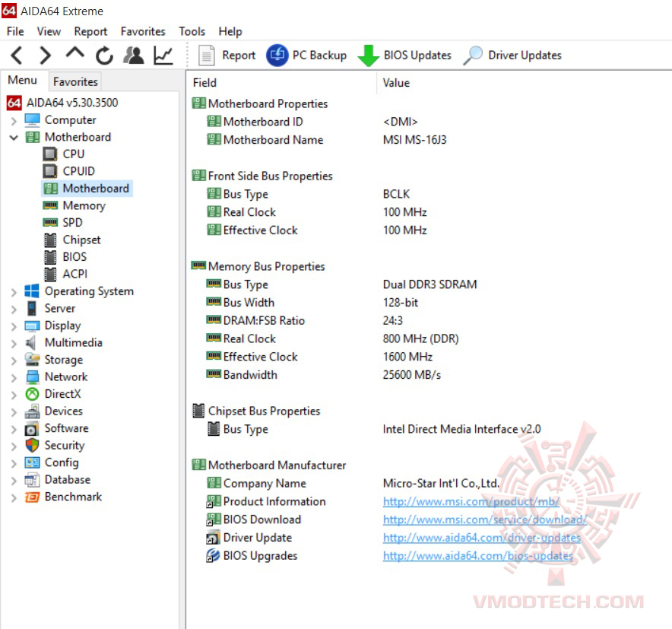Select the Database icon in the tree
Viewport: 672px width, 629px height.
coord(32,480)
